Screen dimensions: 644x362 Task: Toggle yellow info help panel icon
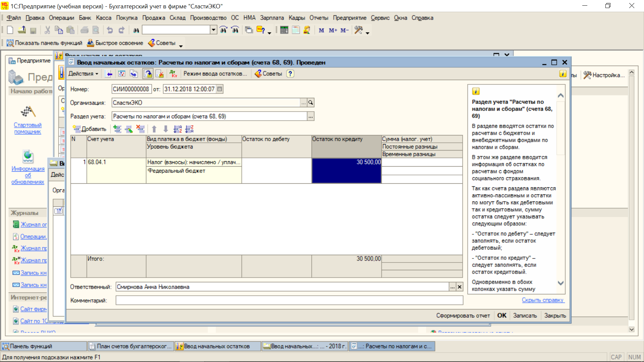[562, 74]
